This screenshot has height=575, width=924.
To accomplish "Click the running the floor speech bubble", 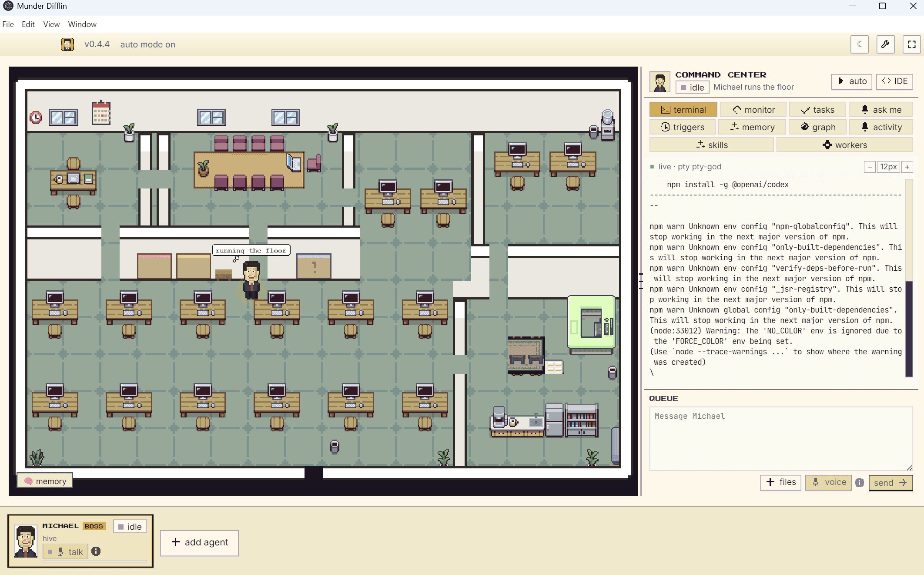I will tap(251, 250).
